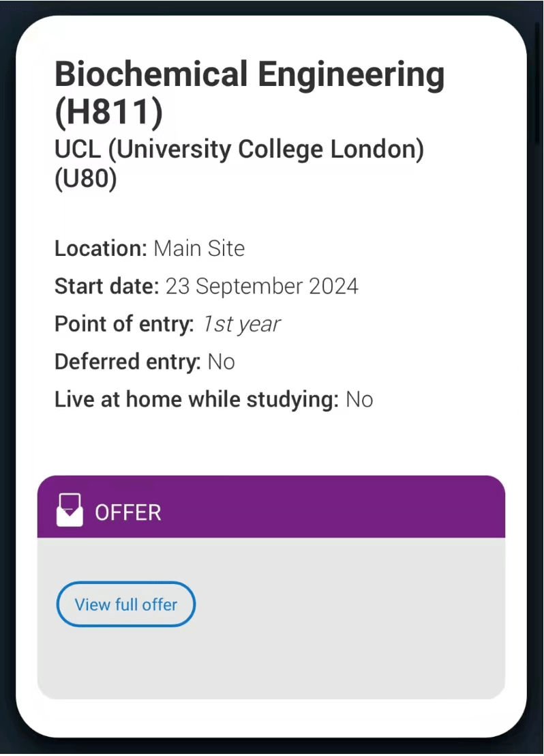Click the (H811) course code text
Viewport: 544px width, 756px height.
pyautogui.click(x=109, y=113)
